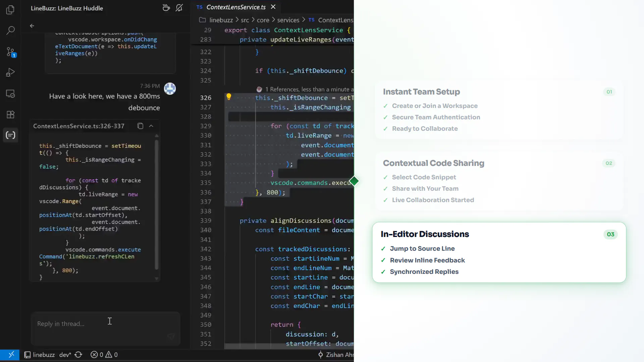
Task: Click the 03 step badge
Action: pyautogui.click(x=610, y=234)
